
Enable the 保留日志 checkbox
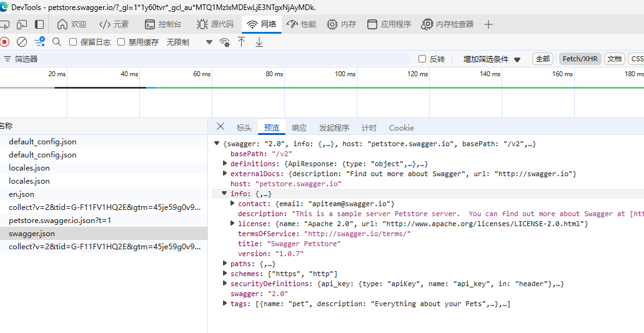[73, 42]
